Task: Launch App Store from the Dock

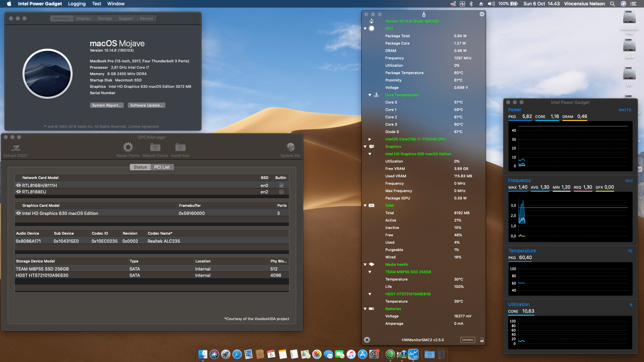Action: 363,354
